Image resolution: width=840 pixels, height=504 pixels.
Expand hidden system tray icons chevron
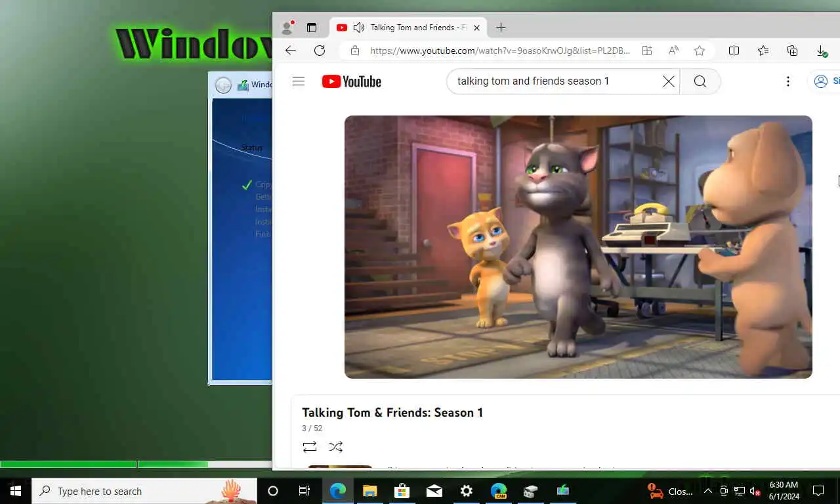[708, 491]
